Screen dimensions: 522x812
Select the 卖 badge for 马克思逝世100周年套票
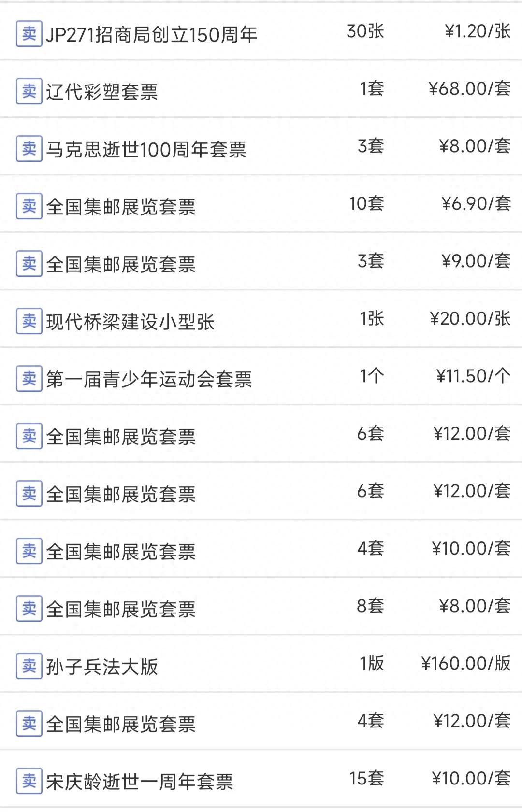29,149
